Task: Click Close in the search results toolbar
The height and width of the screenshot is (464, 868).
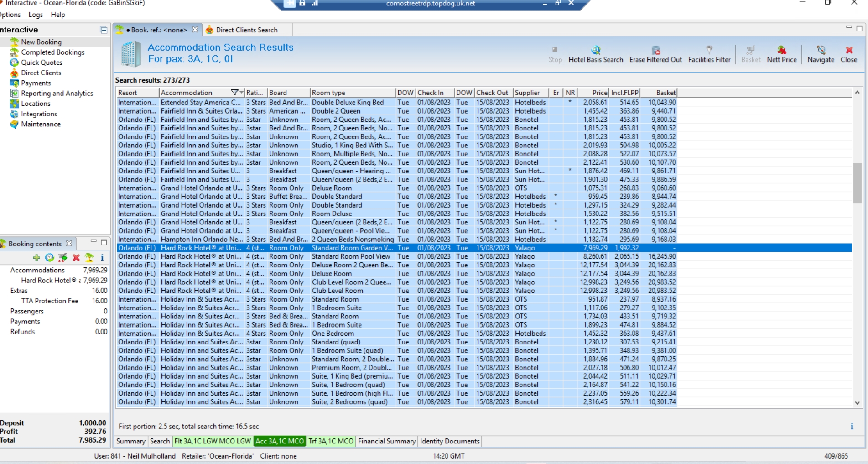Action: pos(849,54)
